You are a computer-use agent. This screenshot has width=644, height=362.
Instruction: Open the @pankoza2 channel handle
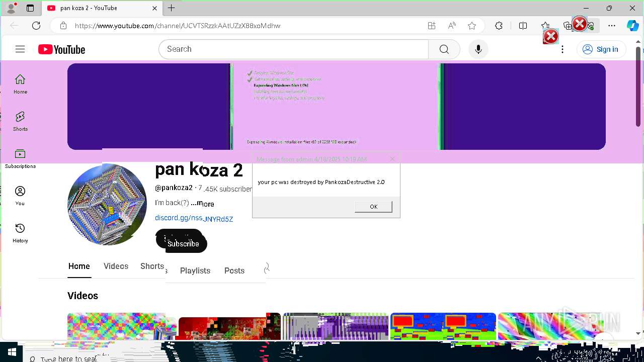click(x=174, y=188)
